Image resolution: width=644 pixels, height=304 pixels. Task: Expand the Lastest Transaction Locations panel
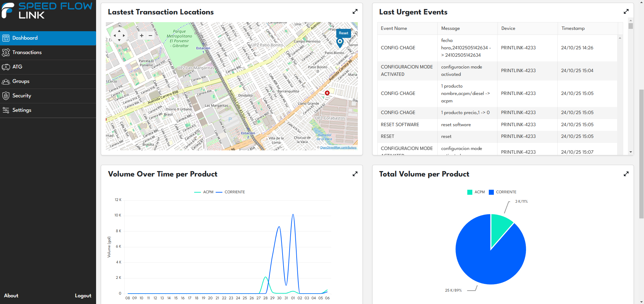[x=355, y=12]
